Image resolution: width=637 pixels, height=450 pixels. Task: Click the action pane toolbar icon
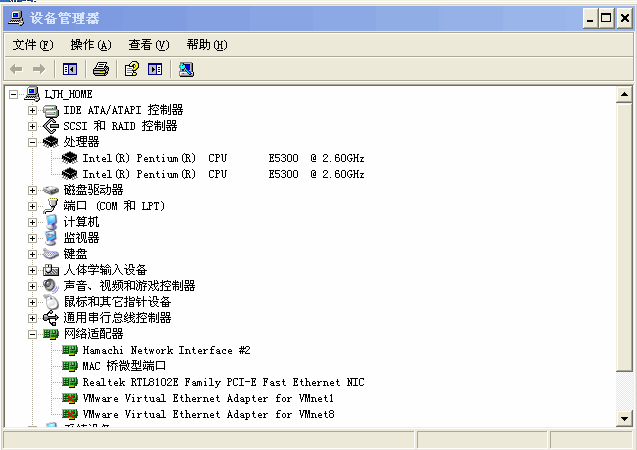tap(155, 69)
